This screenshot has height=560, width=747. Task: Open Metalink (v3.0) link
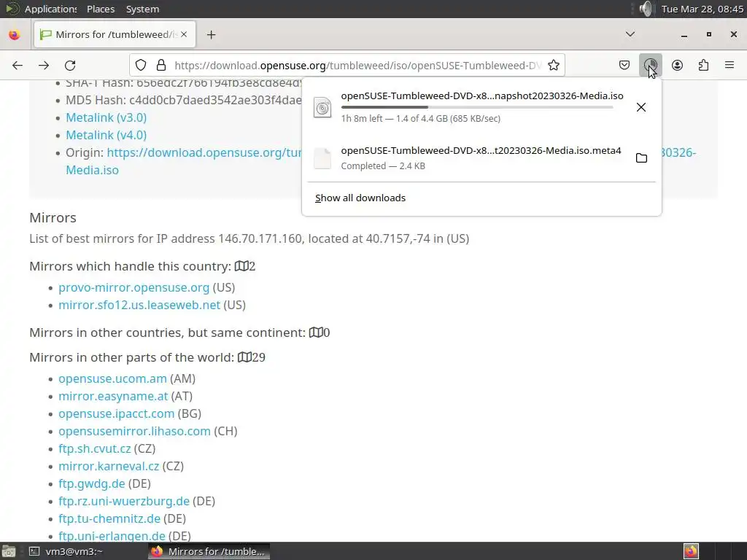[107, 117]
